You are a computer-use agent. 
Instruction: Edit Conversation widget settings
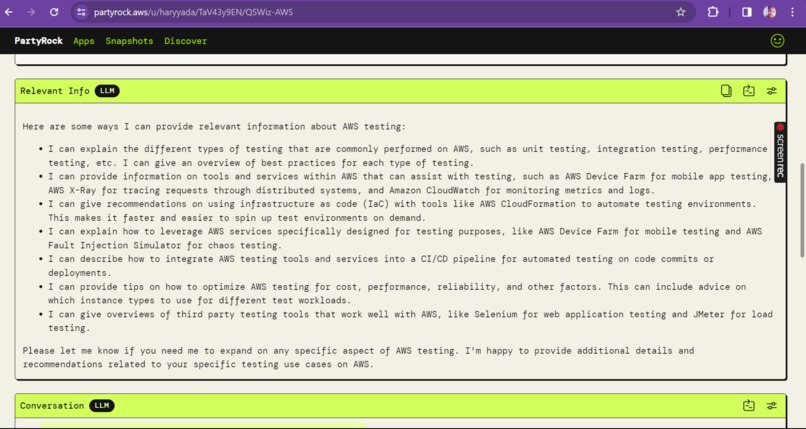pos(772,405)
